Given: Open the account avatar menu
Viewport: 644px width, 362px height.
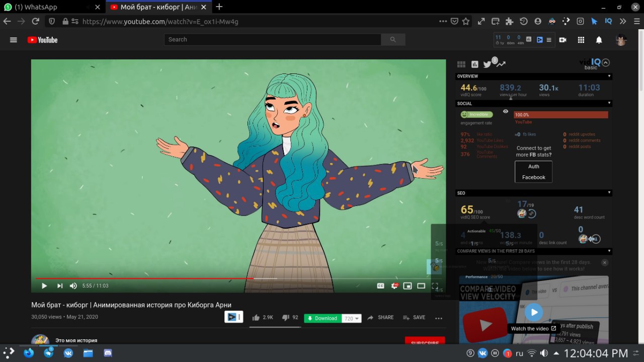Looking at the screenshot, I should coord(621,40).
